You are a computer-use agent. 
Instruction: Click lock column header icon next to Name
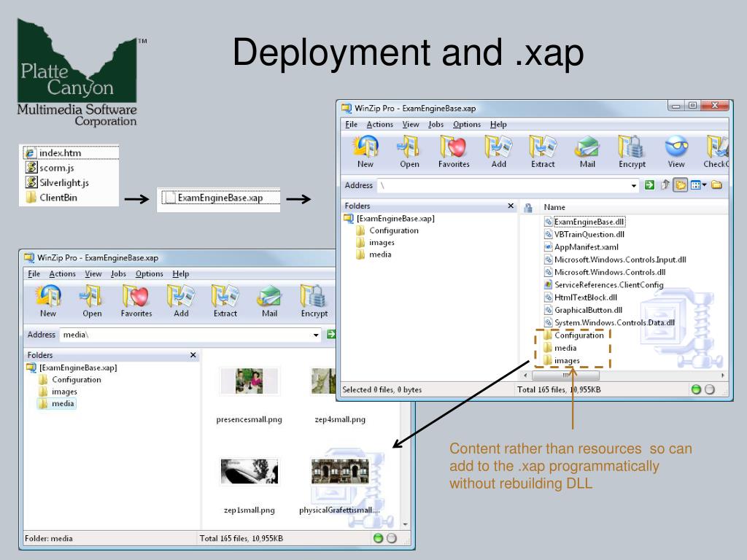[x=528, y=208]
